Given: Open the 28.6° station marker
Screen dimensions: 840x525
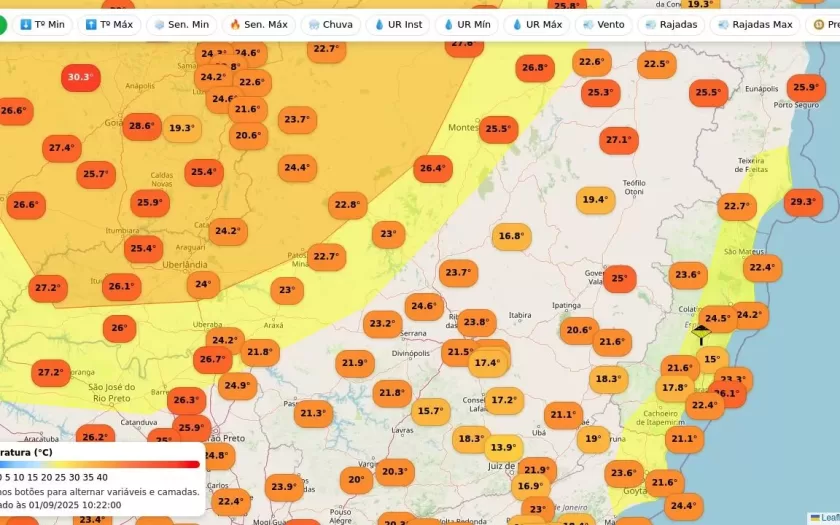Looking at the screenshot, I should click(x=142, y=126).
